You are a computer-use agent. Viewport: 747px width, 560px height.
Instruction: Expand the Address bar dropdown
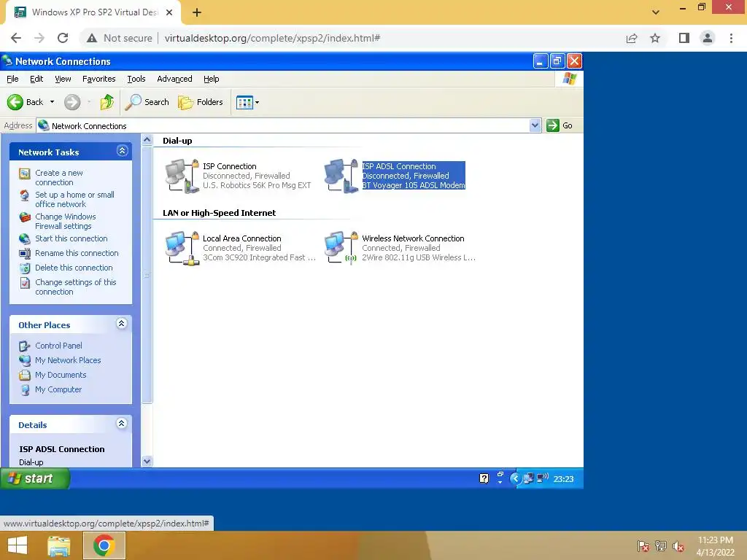[x=535, y=125]
